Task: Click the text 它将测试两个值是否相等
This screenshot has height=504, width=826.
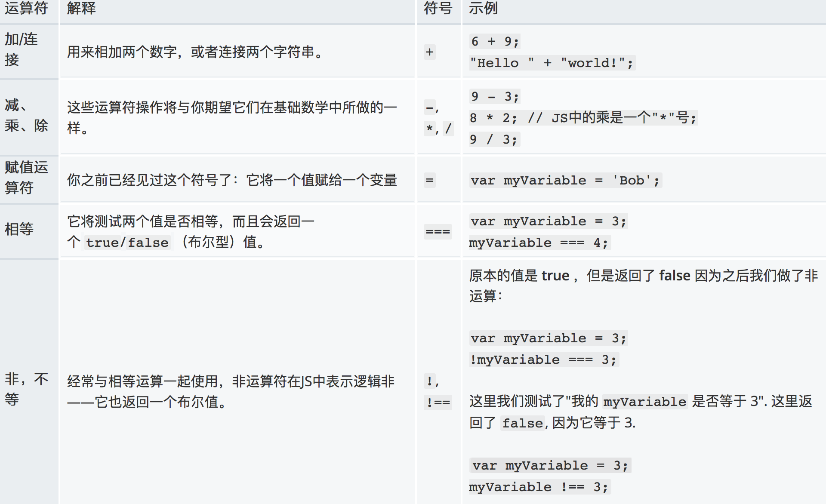Action: click(x=142, y=221)
